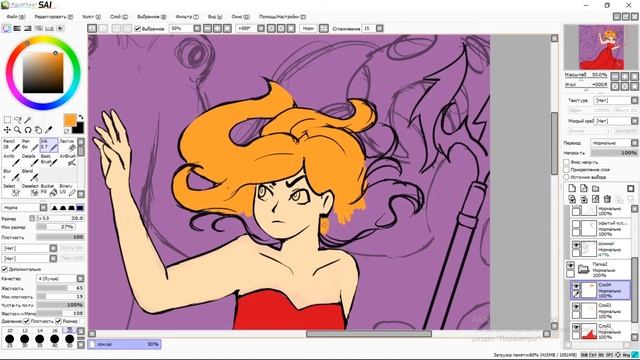The width and height of the screenshot is (640, 360).
Task: Toggle pressure Плотность checkbox
Action: [27, 321]
